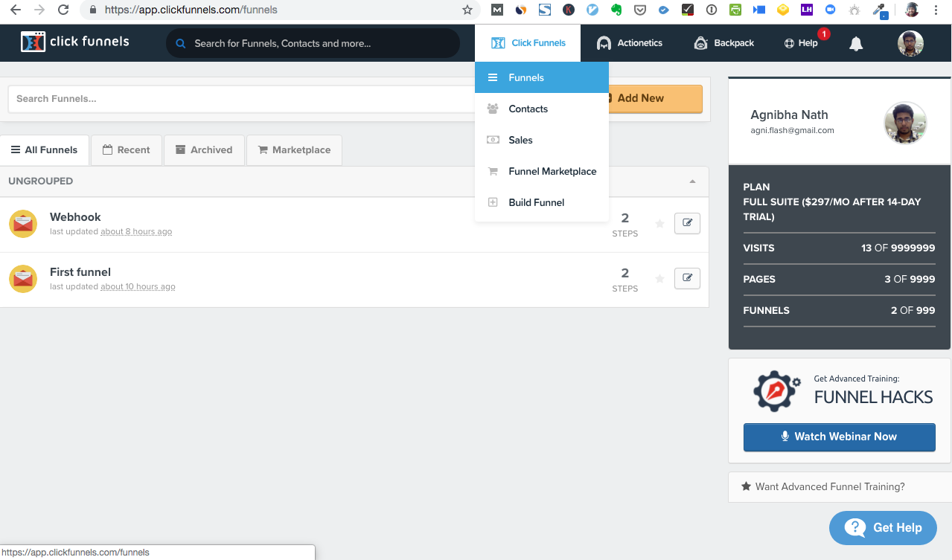Click the agni.flash@gmail.com email text
Viewport: 952px width, 560px height.
point(792,130)
